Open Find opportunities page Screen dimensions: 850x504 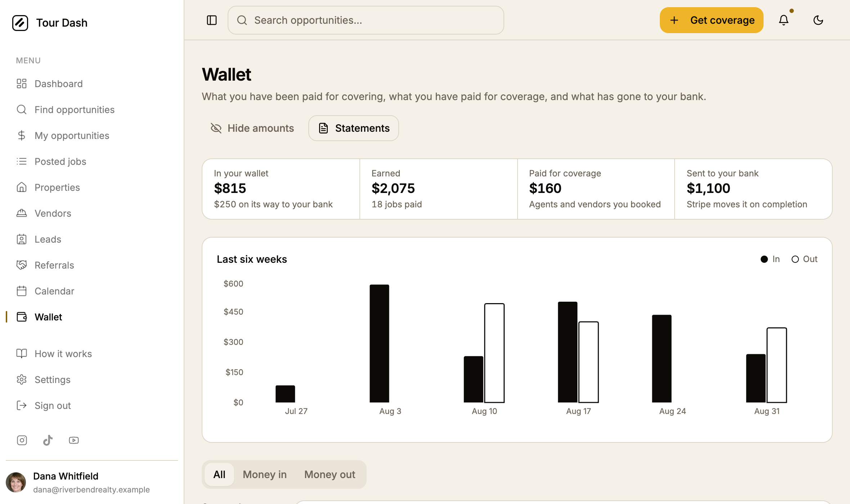pyautogui.click(x=92, y=109)
